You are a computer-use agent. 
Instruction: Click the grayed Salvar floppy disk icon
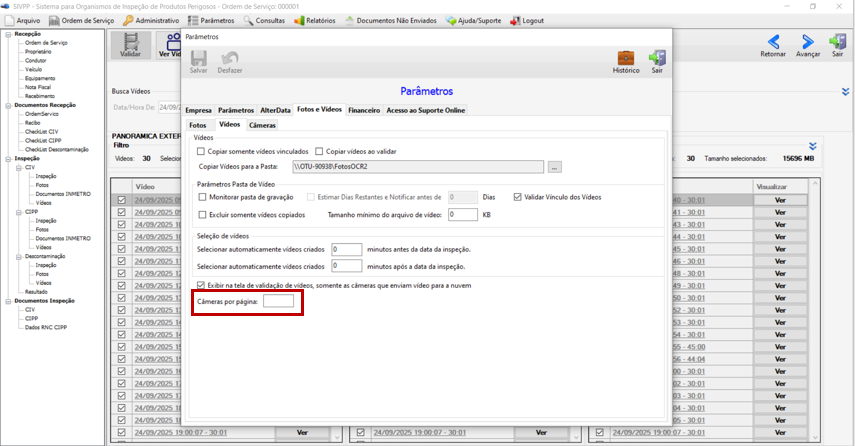point(198,58)
